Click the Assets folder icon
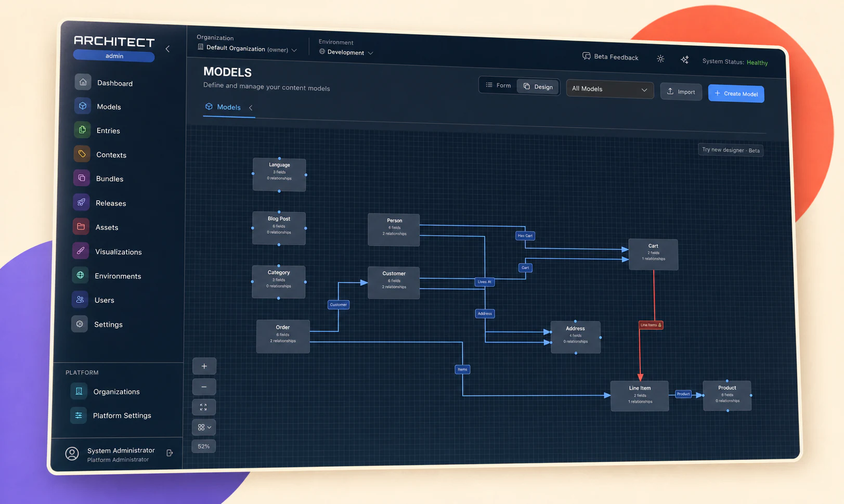 tap(81, 227)
